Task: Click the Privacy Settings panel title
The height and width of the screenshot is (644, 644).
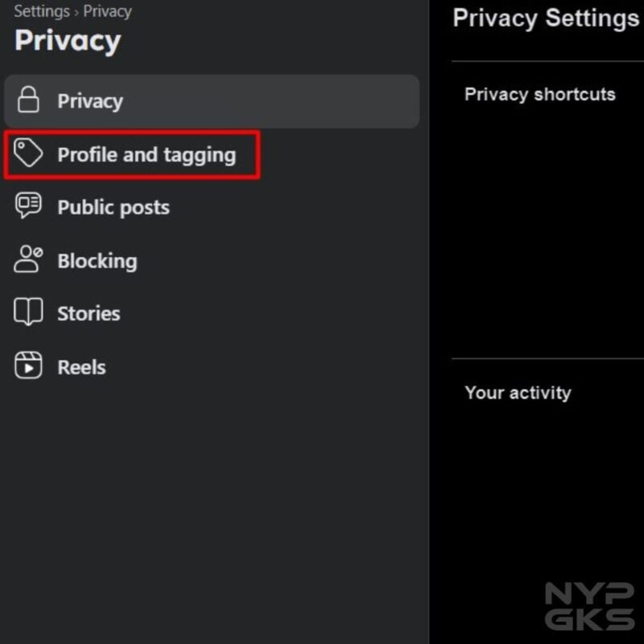Action: [x=546, y=18]
